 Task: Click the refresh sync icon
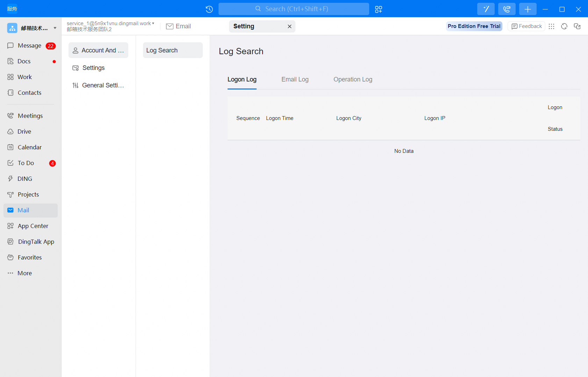tap(564, 26)
